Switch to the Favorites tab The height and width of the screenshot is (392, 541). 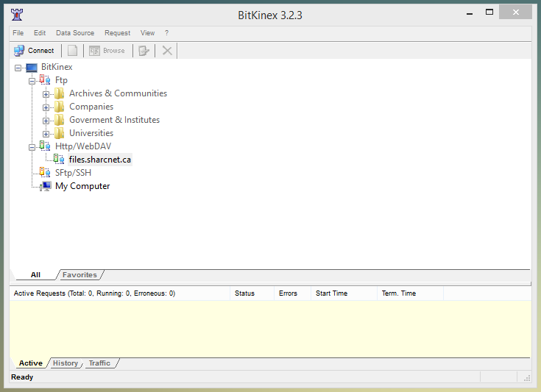coord(79,275)
